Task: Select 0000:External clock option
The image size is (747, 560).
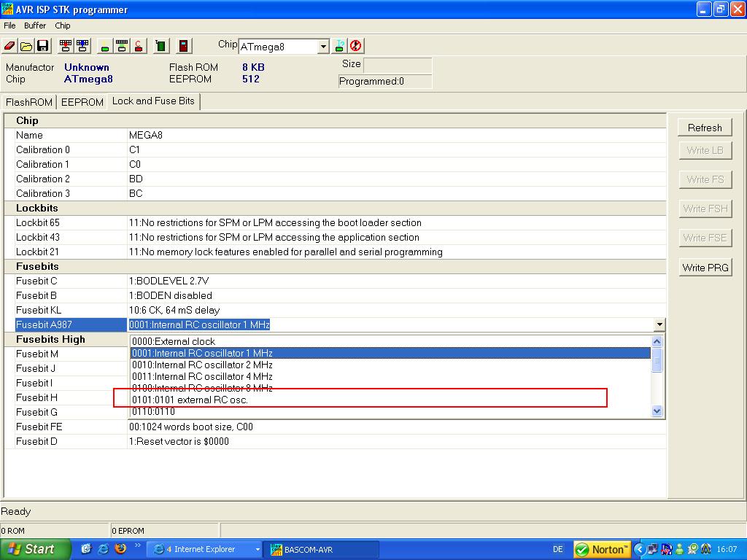Action: coord(390,341)
